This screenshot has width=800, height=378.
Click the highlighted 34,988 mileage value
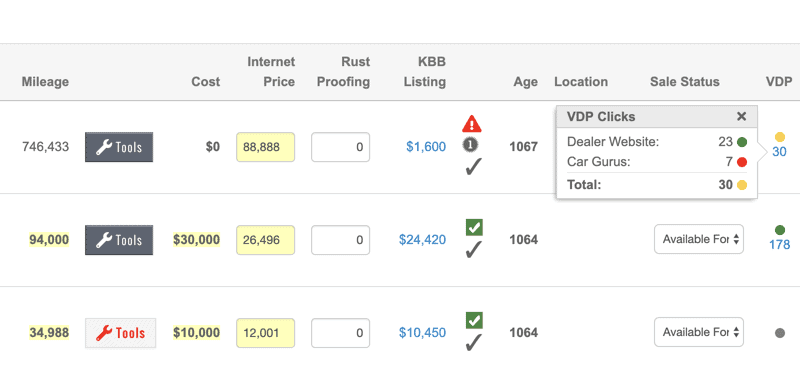[49, 333]
